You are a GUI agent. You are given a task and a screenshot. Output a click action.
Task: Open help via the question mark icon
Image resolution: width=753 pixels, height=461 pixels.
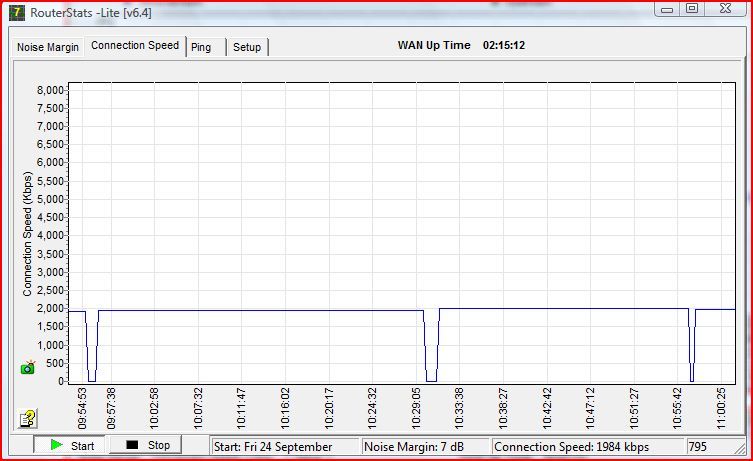tap(28, 418)
